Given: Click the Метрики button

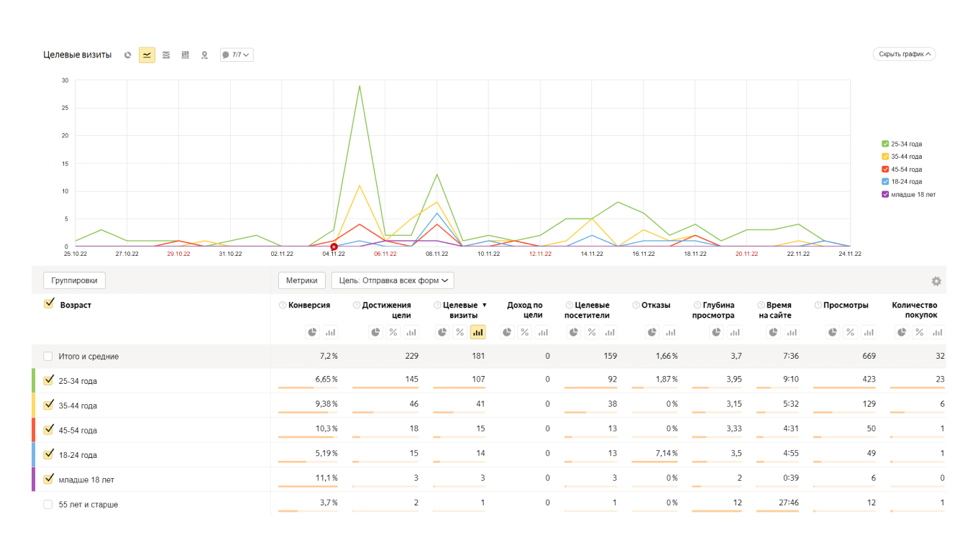Looking at the screenshot, I should [302, 280].
